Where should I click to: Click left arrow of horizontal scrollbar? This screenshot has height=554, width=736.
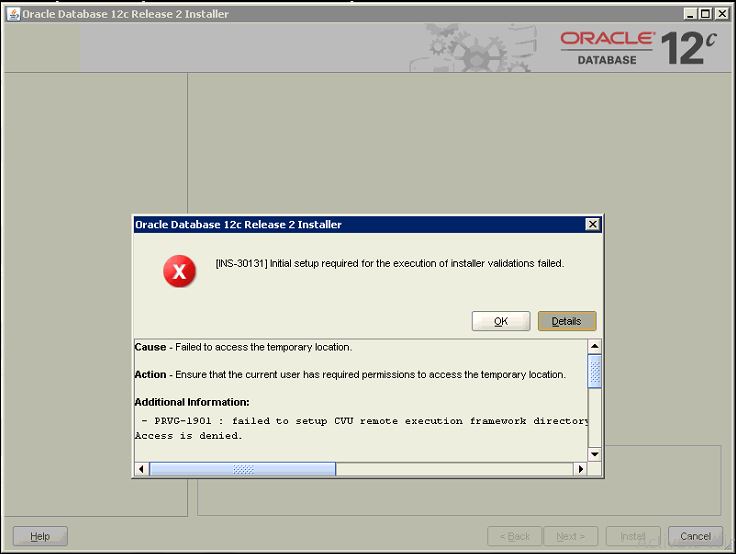pos(141,469)
